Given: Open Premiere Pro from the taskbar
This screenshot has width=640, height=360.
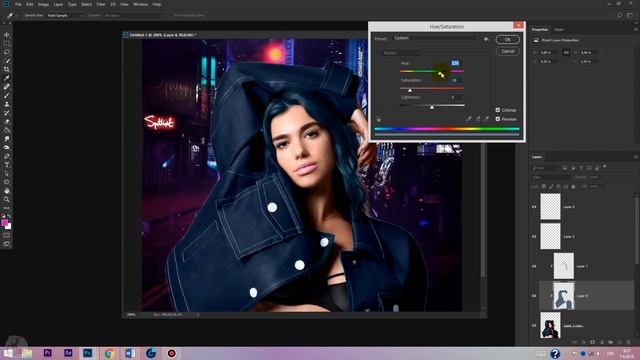Looking at the screenshot, I should pos(47,353).
